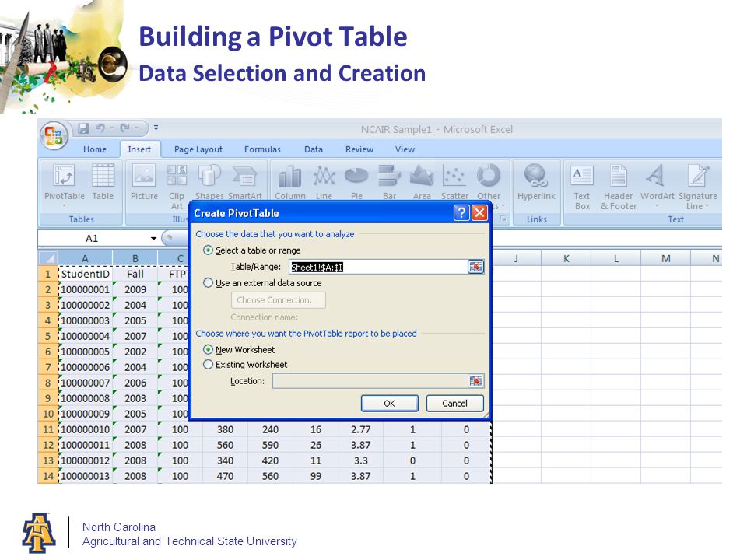
Task: Click the Location input field
Action: (x=370, y=380)
